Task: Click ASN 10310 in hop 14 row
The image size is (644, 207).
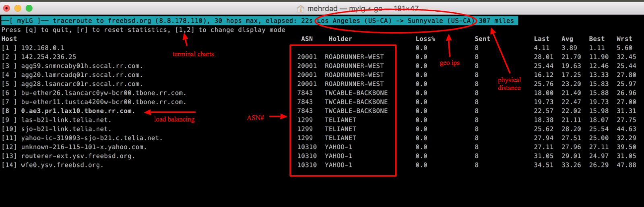Action: coord(307,165)
